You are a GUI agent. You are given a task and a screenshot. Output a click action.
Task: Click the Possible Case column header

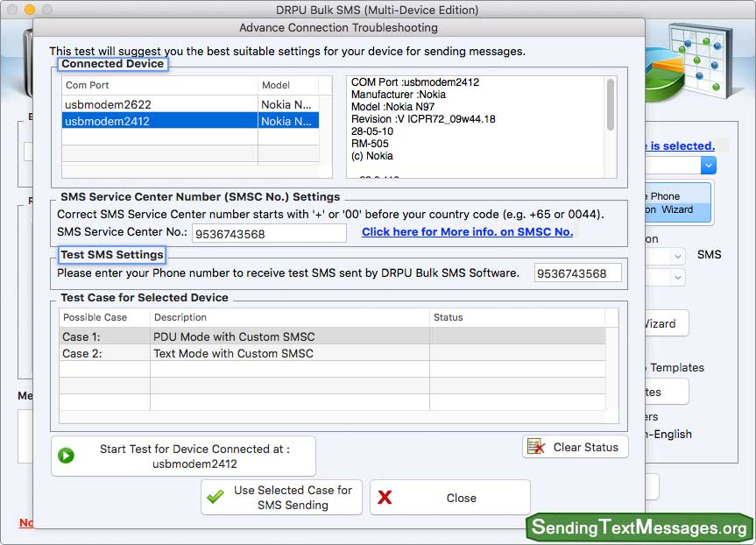[x=104, y=317]
